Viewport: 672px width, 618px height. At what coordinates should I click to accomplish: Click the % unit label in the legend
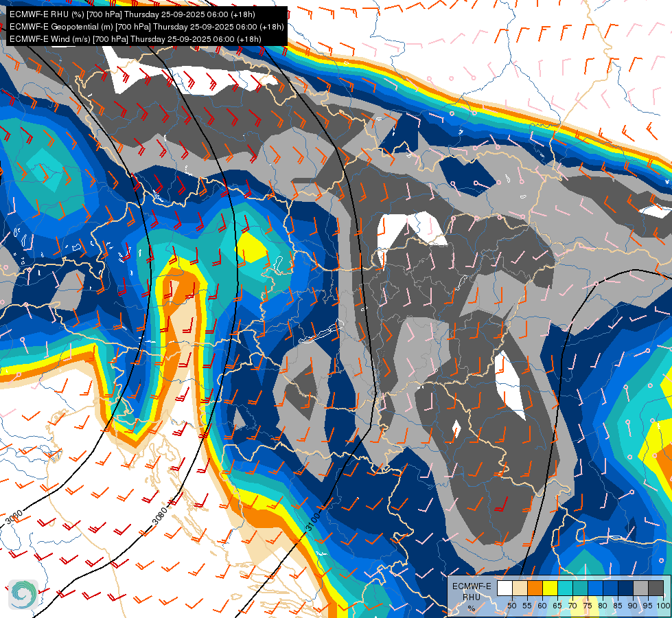tap(472, 608)
